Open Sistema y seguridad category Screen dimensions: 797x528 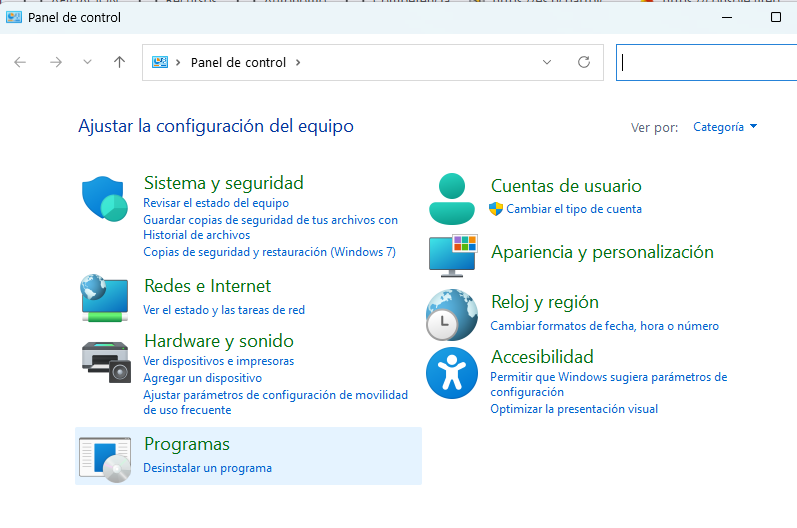click(224, 183)
